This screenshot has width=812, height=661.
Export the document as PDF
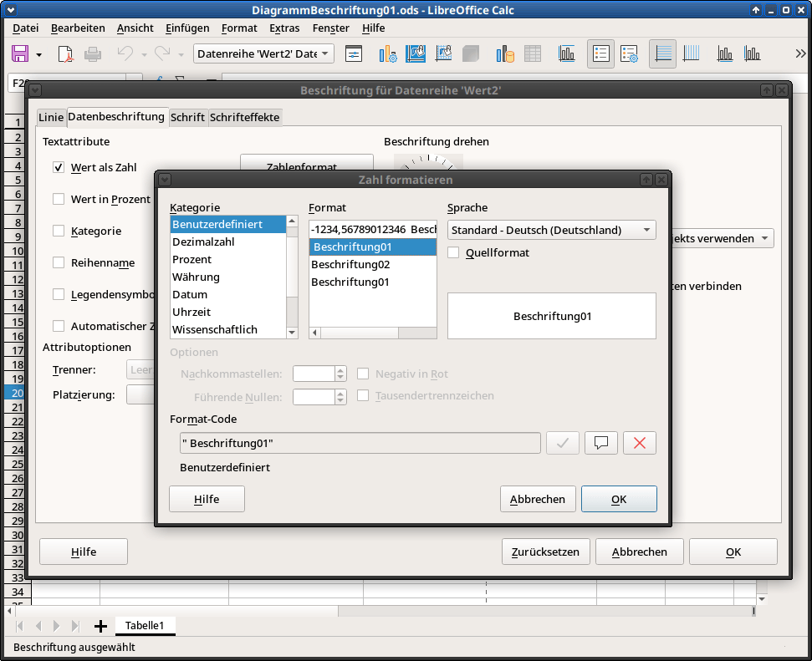pos(66,53)
